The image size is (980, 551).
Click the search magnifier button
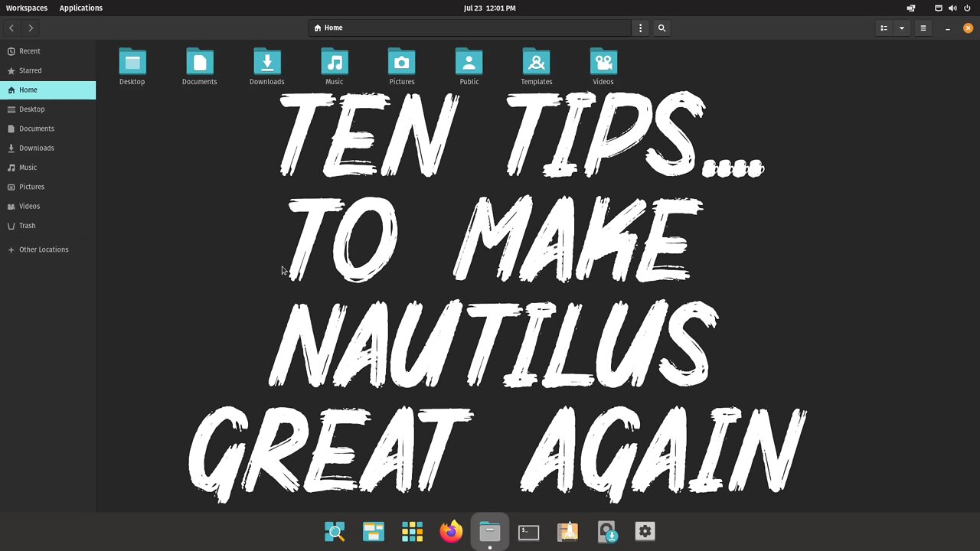661,28
